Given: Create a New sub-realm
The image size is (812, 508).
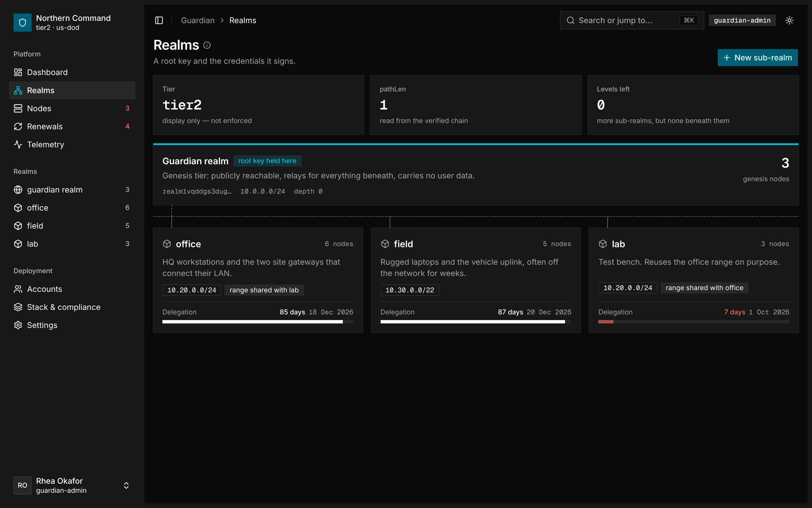Looking at the screenshot, I should (758, 58).
